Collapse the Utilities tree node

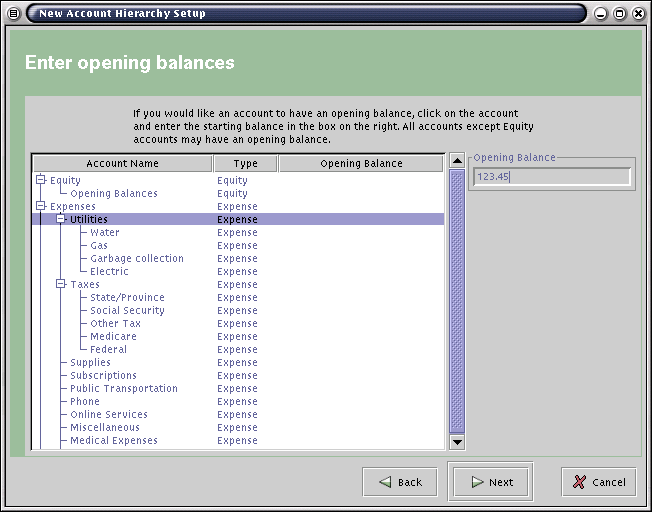61,219
